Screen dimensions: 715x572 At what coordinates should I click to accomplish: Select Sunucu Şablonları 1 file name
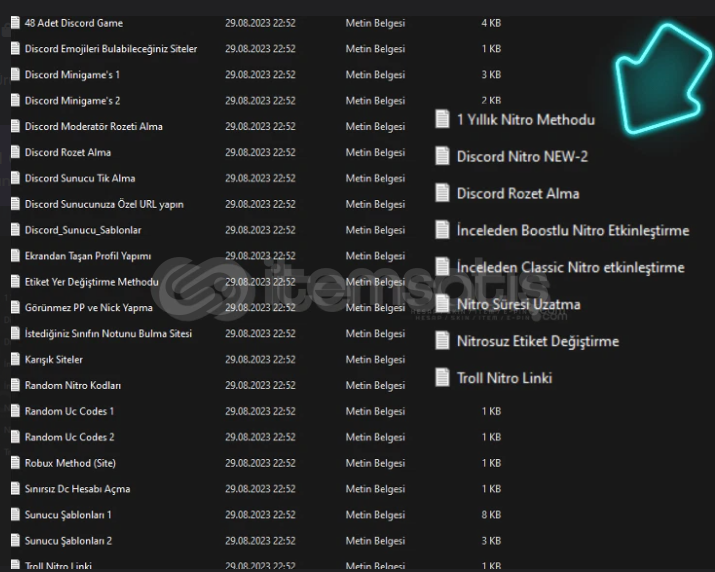68,515
